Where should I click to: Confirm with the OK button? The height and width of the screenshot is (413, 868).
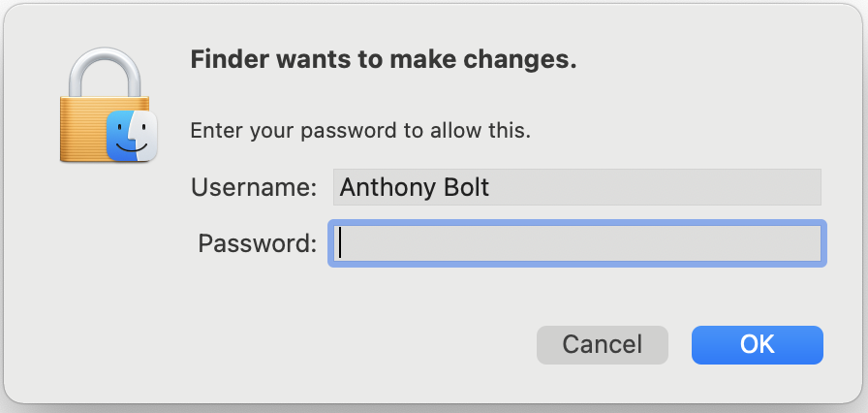click(x=757, y=344)
